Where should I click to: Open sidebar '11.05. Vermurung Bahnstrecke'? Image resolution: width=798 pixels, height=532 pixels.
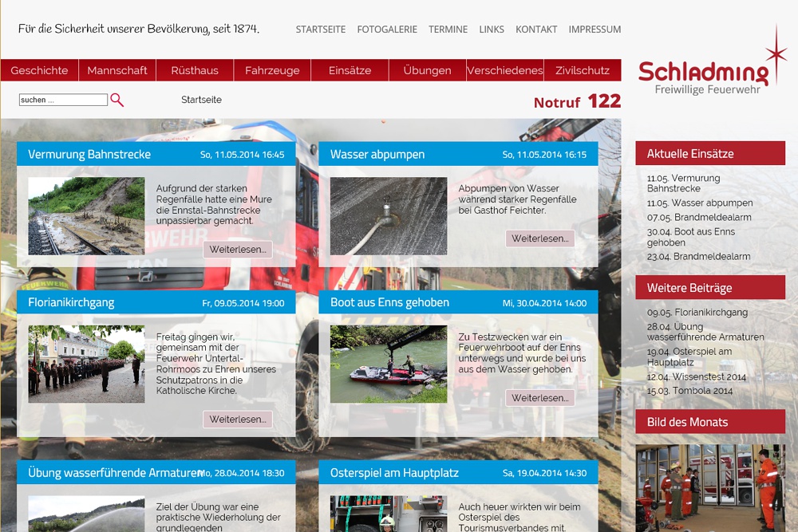tap(684, 183)
